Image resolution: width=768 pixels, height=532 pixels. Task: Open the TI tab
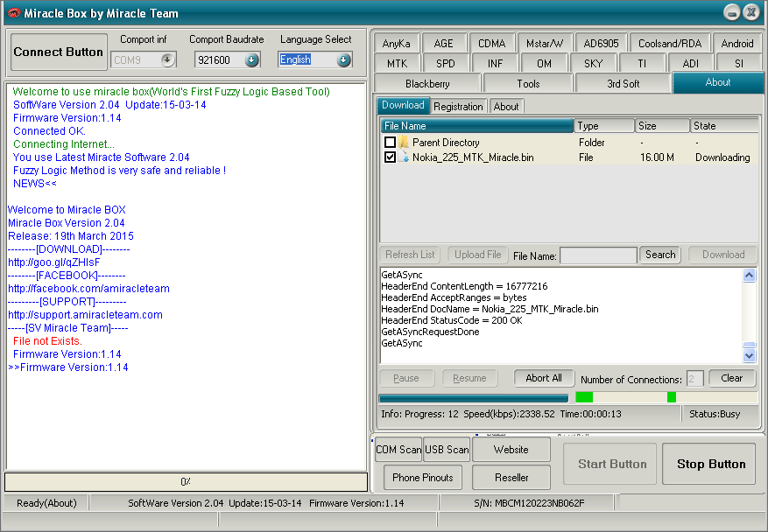[x=642, y=64]
